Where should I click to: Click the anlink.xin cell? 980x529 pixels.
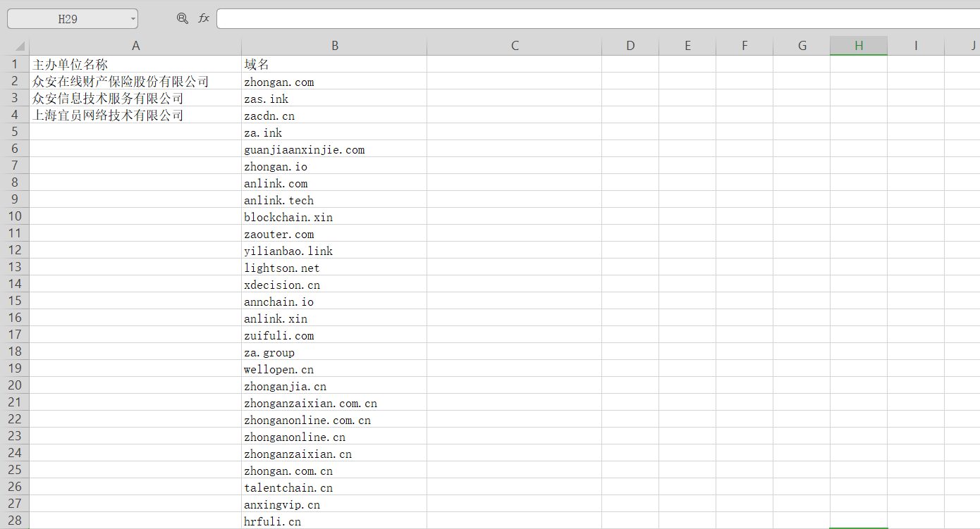click(x=334, y=318)
